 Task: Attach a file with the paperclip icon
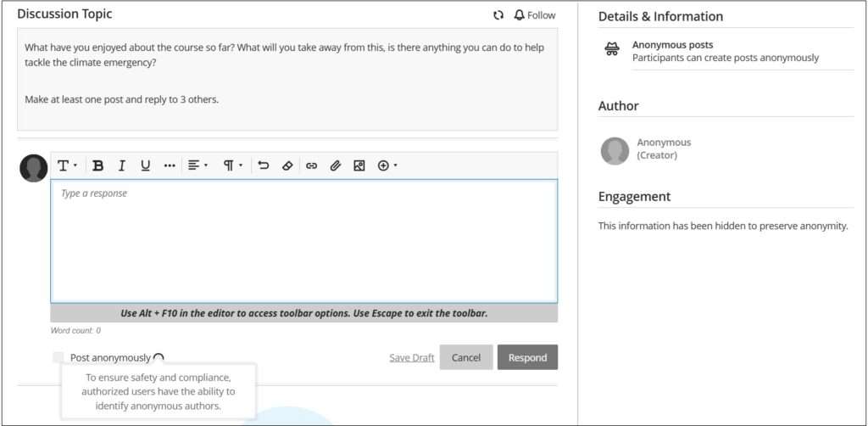pos(335,165)
